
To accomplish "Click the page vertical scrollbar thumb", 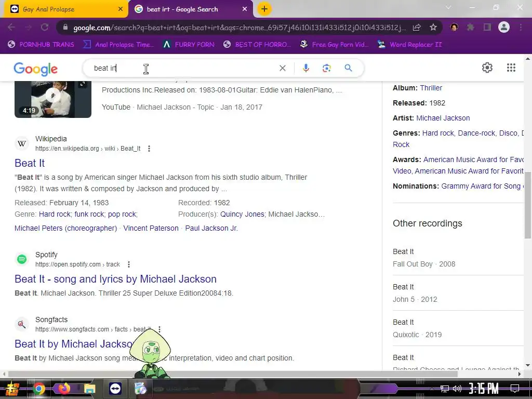I will 528,205.
